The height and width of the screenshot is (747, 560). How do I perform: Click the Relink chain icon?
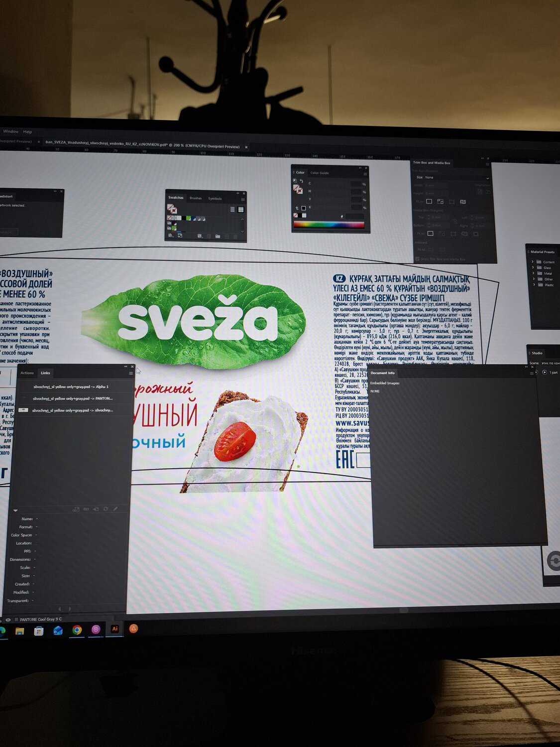point(86,509)
